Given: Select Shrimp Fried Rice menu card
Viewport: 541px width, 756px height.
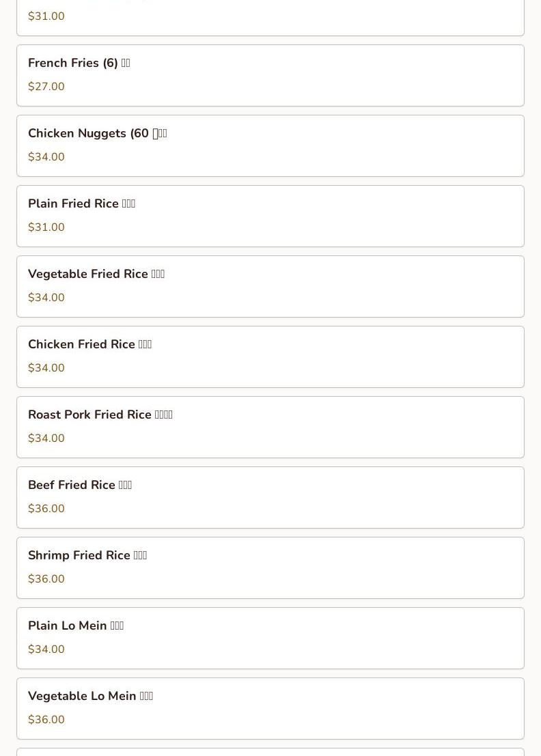Looking at the screenshot, I should [270, 568].
